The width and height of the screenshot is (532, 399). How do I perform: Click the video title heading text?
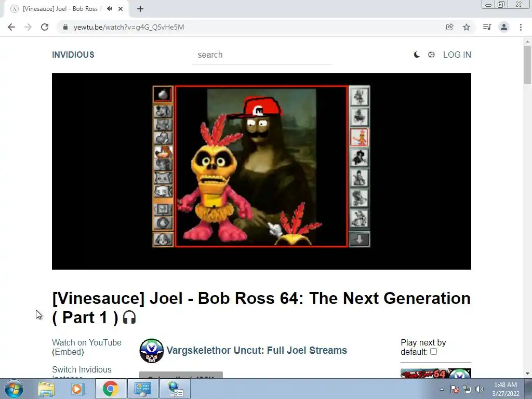pyautogui.click(x=261, y=308)
